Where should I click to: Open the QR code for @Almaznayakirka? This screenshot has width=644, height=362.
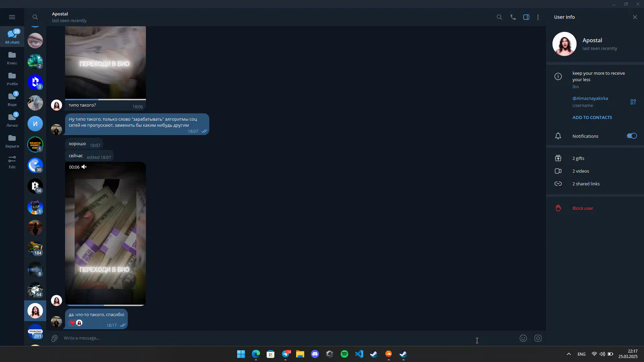(x=633, y=102)
